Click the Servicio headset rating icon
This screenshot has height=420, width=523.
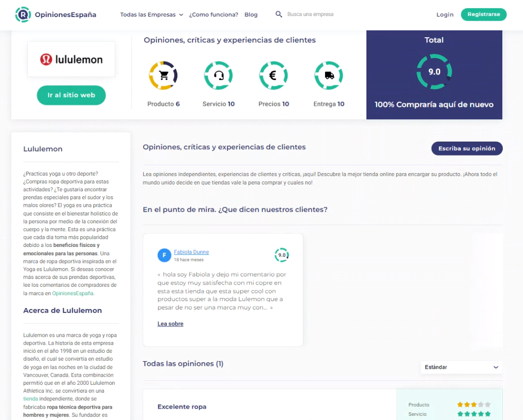[219, 75]
